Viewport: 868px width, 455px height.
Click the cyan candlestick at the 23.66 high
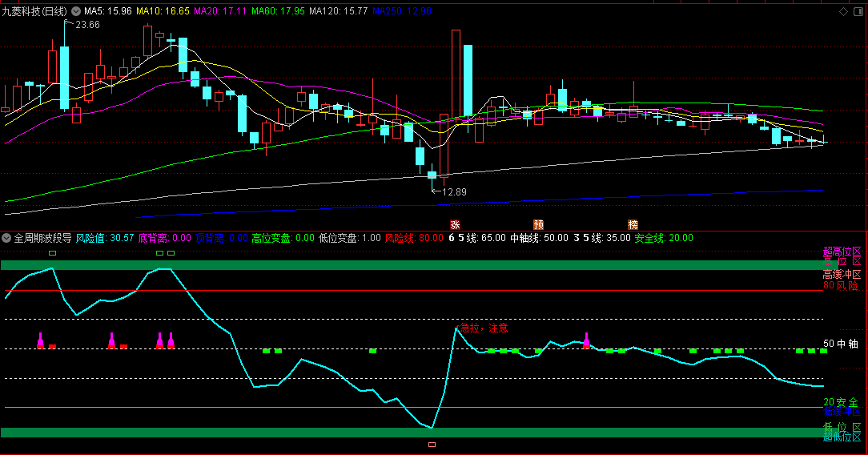coord(64,78)
